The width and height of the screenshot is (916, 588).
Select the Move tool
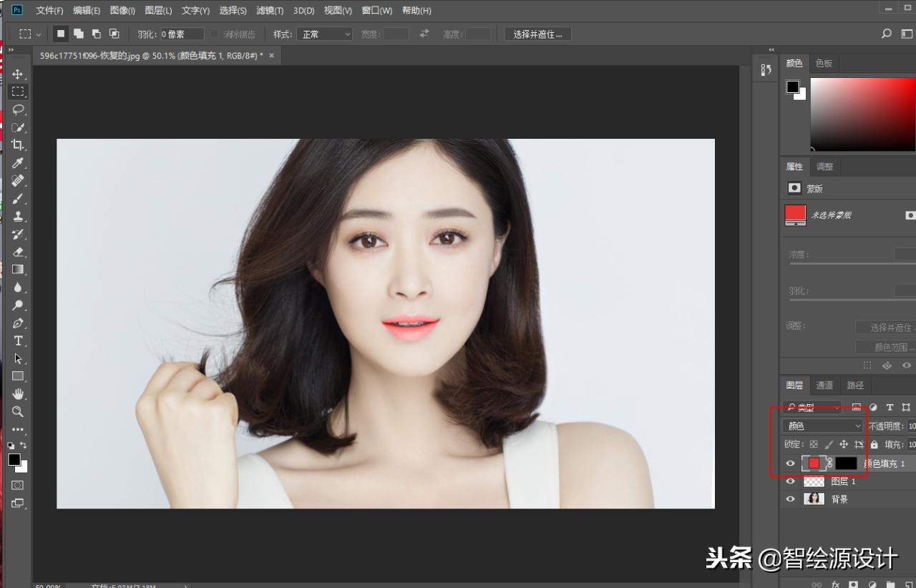point(18,74)
